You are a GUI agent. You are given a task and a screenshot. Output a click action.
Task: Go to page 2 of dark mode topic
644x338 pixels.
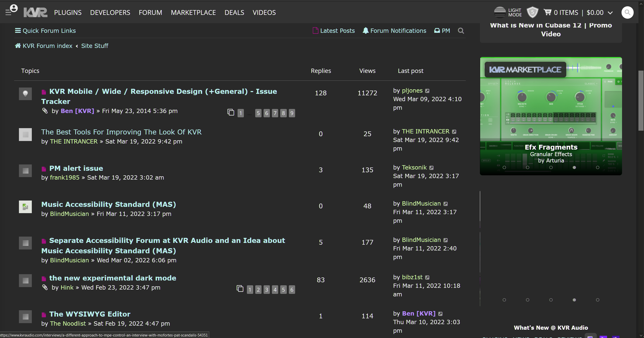click(258, 290)
